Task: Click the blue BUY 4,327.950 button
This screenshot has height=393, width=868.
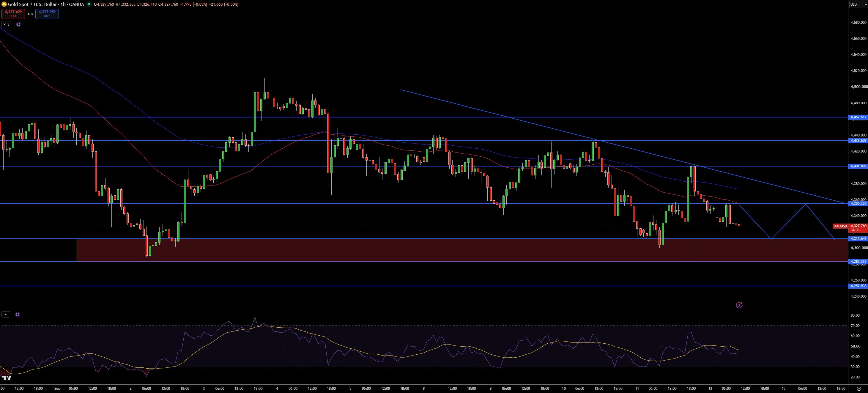Action: click(x=47, y=14)
